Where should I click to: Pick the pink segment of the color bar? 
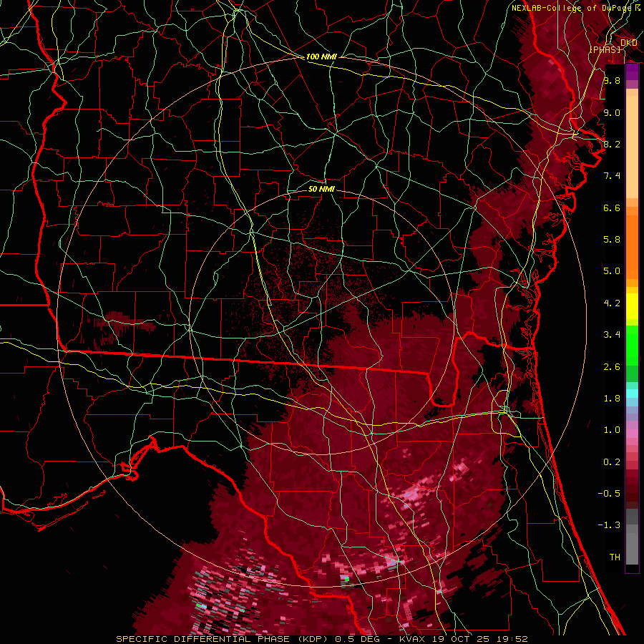(632, 434)
